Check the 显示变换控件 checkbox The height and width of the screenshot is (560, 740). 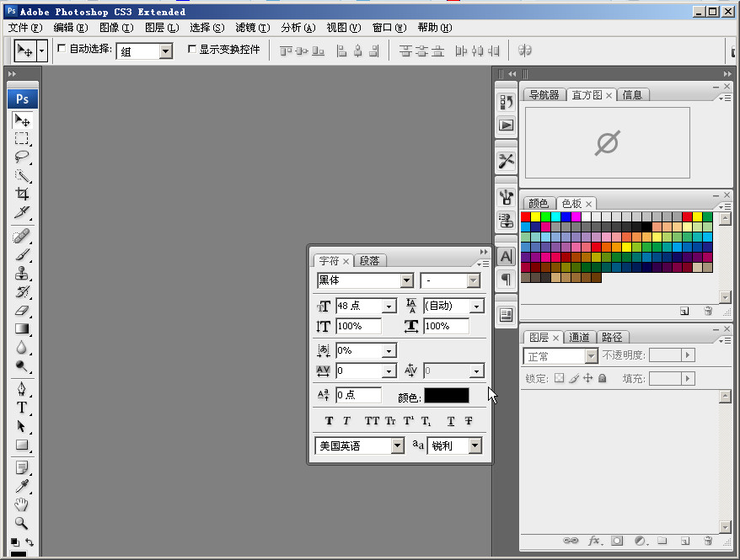[191, 49]
